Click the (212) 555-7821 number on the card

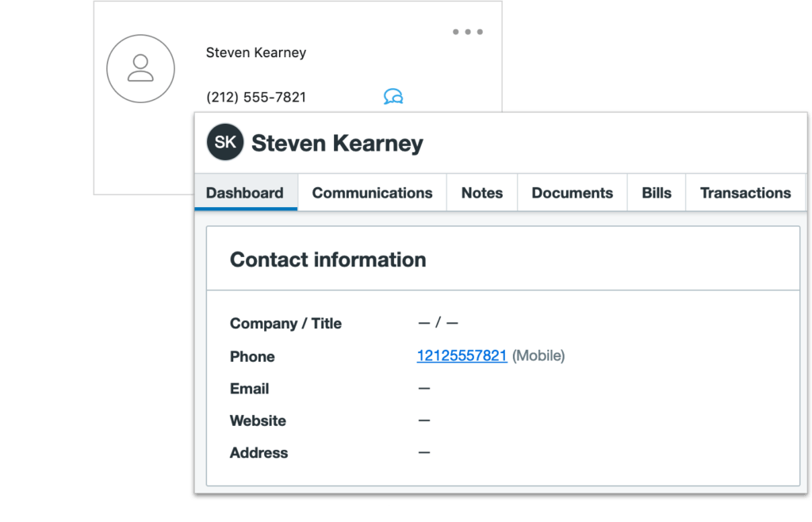(255, 97)
